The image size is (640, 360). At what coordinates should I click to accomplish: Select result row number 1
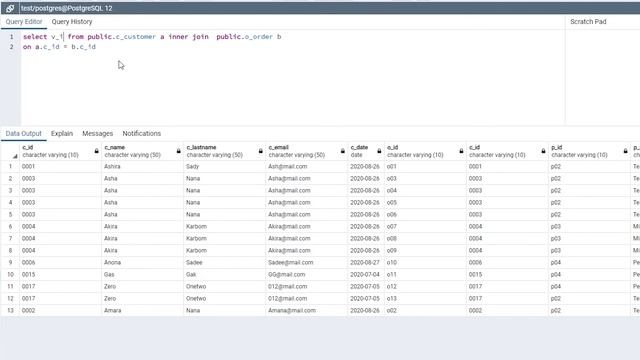click(x=10, y=167)
